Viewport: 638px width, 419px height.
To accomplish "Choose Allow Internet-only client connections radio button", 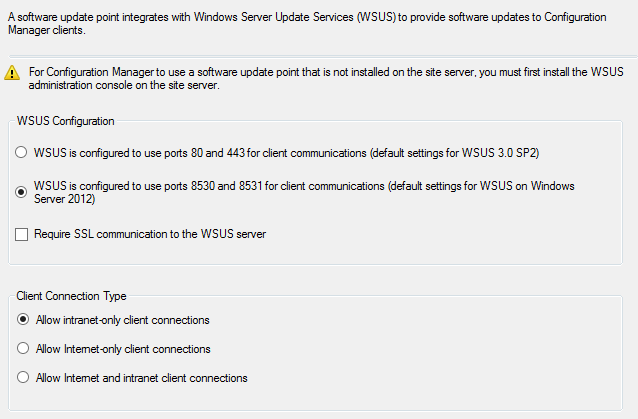I will coord(23,349).
